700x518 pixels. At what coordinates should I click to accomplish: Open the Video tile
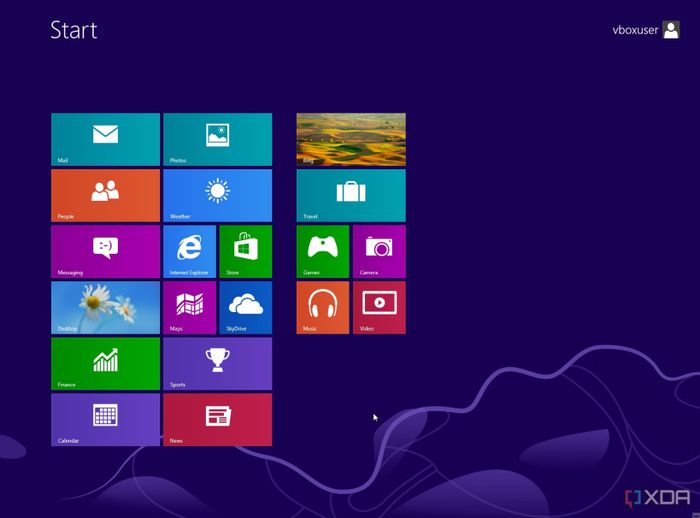click(x=379, y=308)
